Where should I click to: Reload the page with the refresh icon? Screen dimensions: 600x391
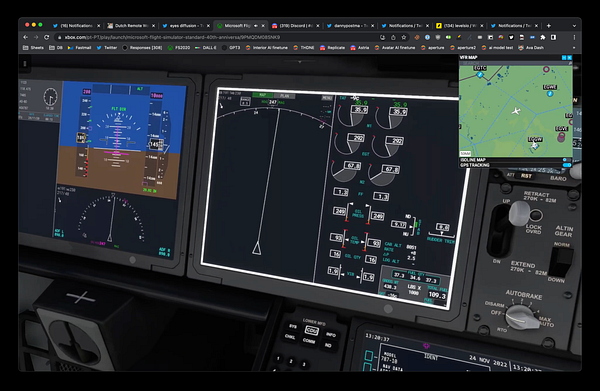click(46, 37)
